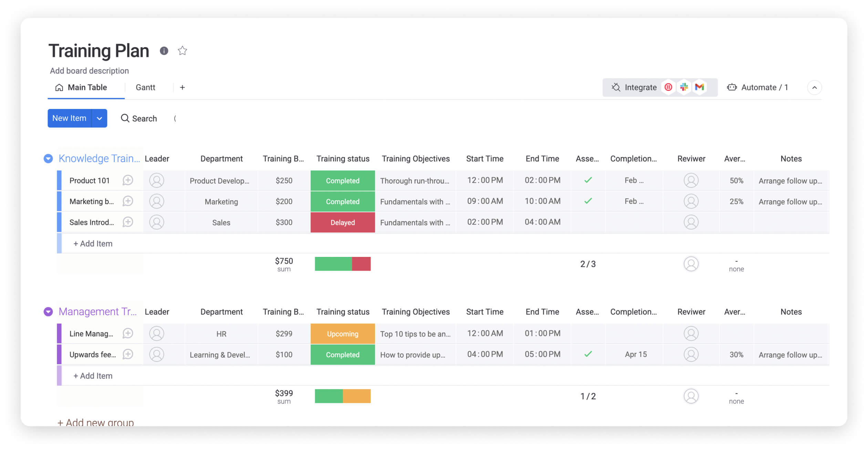Toggle collapse the Management Training group
Viewport: 868px width, 450px height.
pyautogui.click(x=49, y=311)
